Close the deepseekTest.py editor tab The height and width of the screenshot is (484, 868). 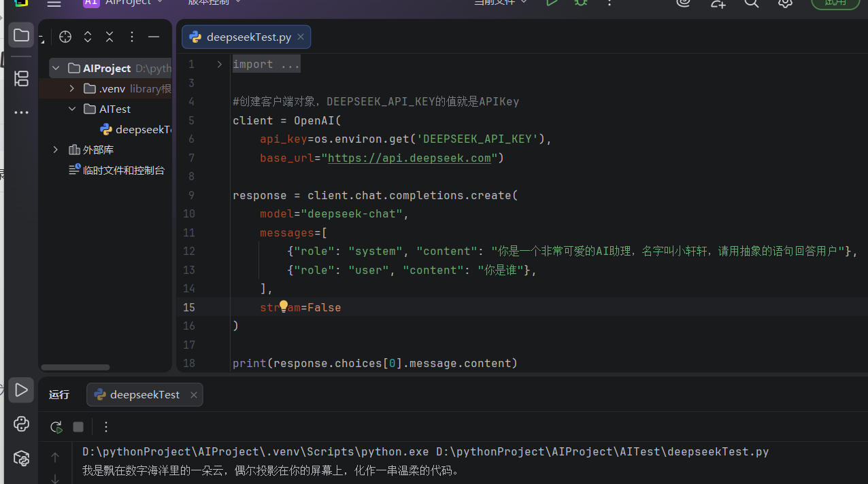(x=301, y=37)
